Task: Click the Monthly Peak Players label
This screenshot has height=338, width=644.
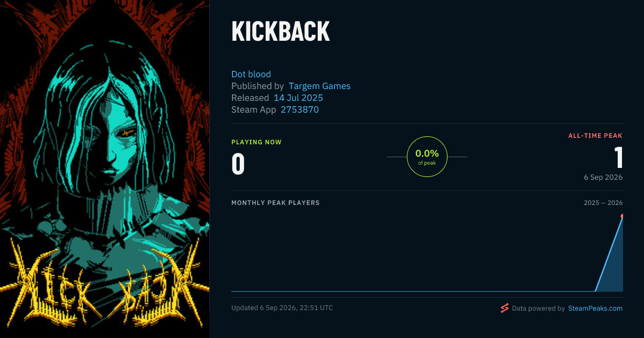Action: click(275, 203)
